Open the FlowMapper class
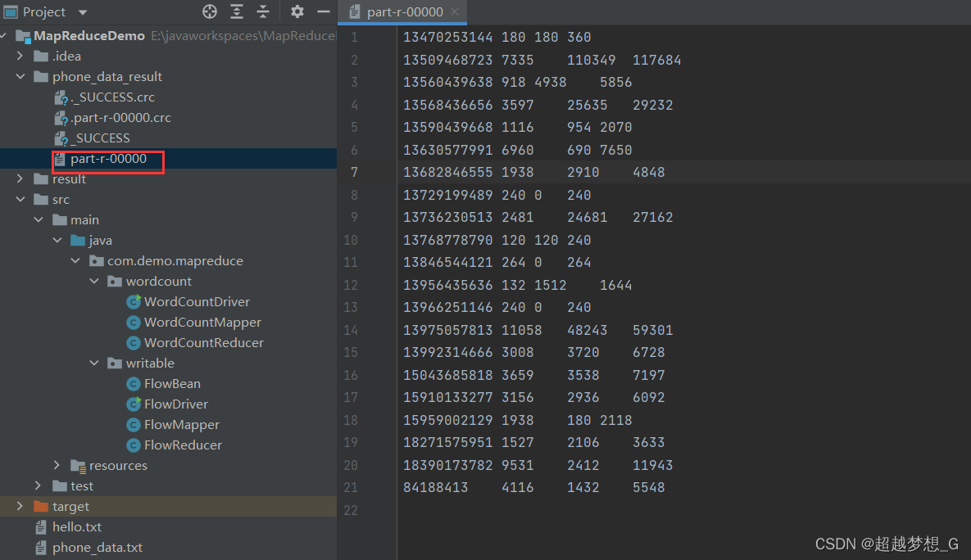The width and height of the screenshot is (971, 560). point(181,424)
